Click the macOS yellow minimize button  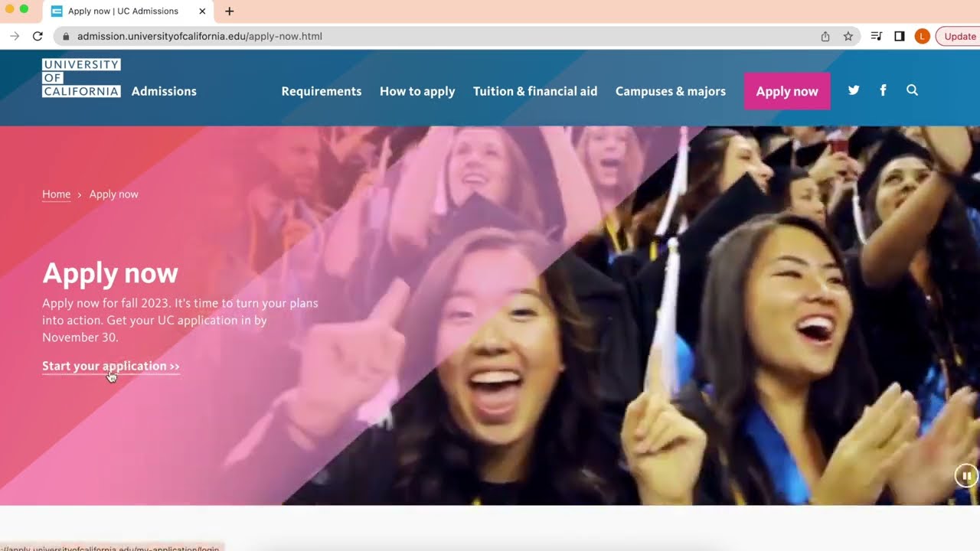click(10, 9)
